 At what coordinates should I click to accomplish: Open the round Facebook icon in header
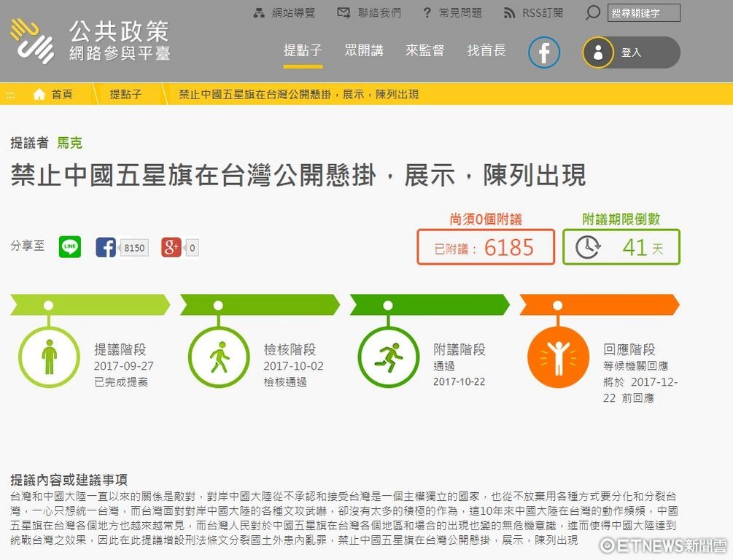tap(544, 52)
